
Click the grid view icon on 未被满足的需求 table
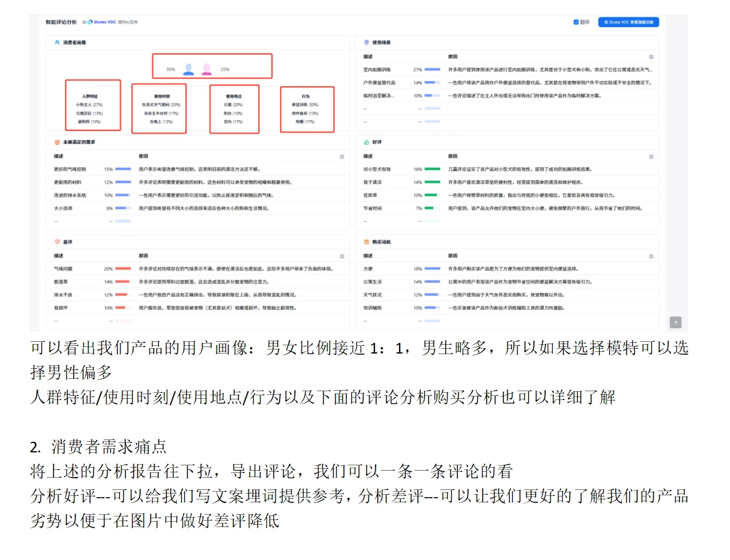tap(342, 157)
